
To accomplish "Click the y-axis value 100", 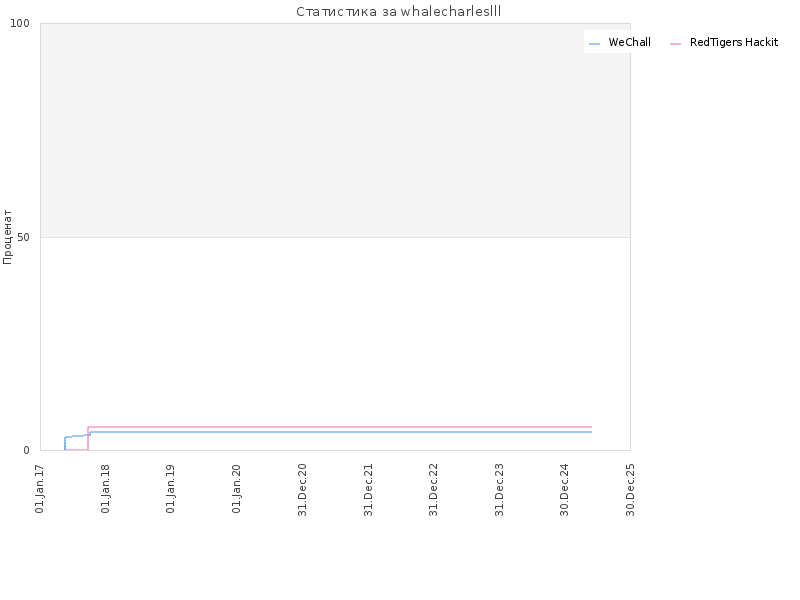I will click(20, 23).
